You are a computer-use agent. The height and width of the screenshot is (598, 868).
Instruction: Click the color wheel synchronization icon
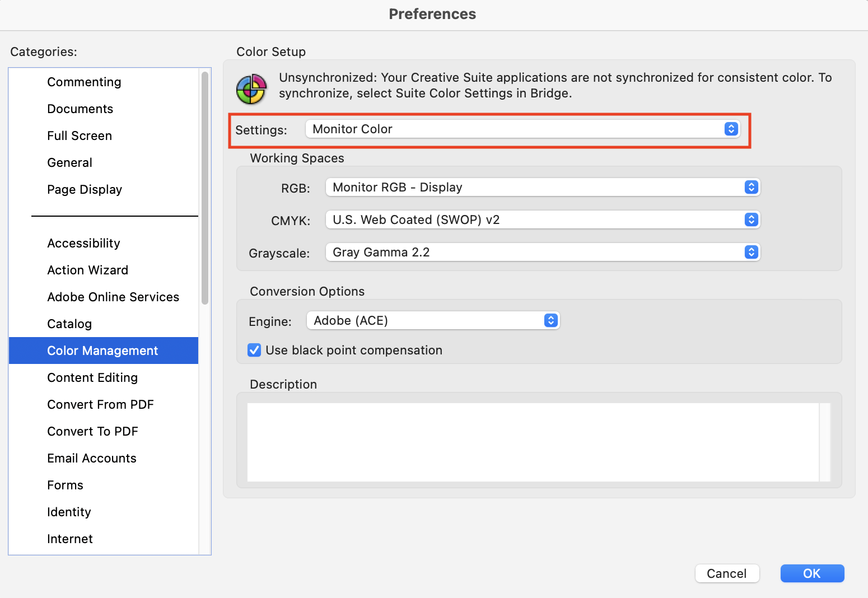[250, 88]
